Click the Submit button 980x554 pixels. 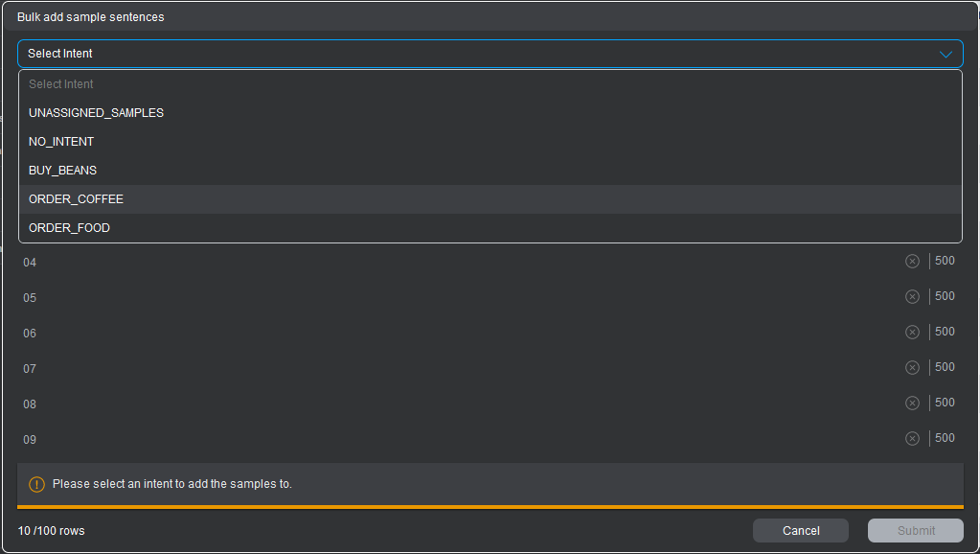[x=915, y=531]
